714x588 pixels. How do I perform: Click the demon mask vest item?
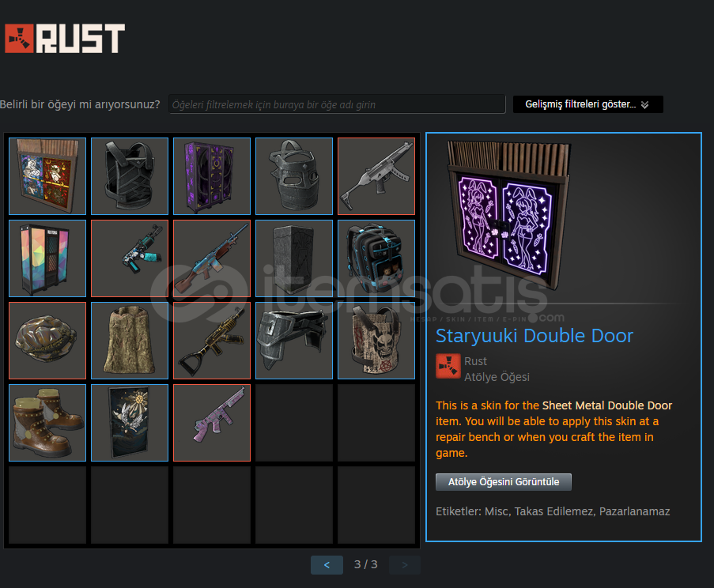coord(376,341)
